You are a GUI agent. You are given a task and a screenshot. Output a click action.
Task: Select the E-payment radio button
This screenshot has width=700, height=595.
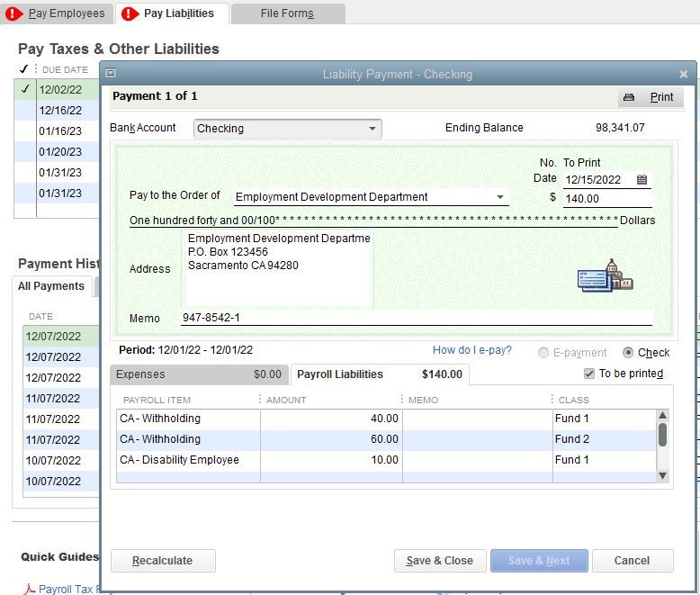click(543, 353)
